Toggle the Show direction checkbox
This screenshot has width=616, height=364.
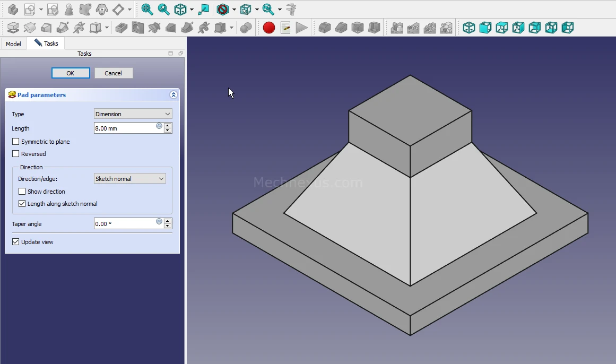click(22, 192)
